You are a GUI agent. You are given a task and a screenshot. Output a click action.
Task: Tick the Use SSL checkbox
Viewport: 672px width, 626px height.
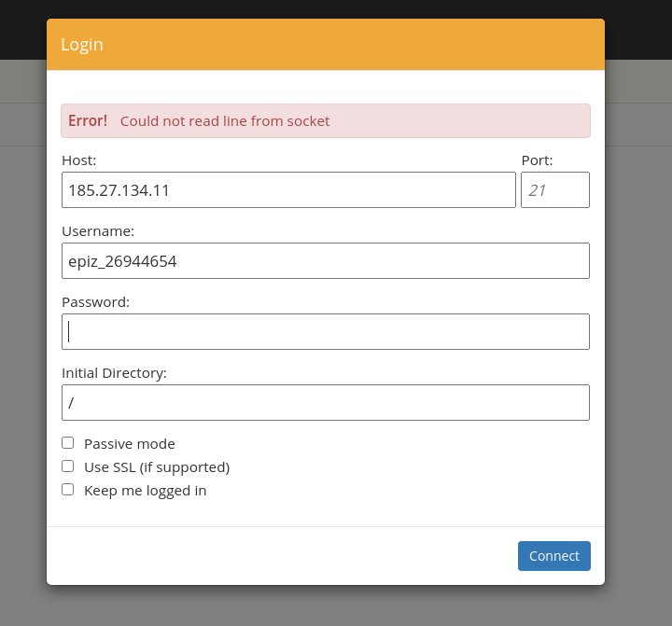pyautogui.click(x=68, y=466)
